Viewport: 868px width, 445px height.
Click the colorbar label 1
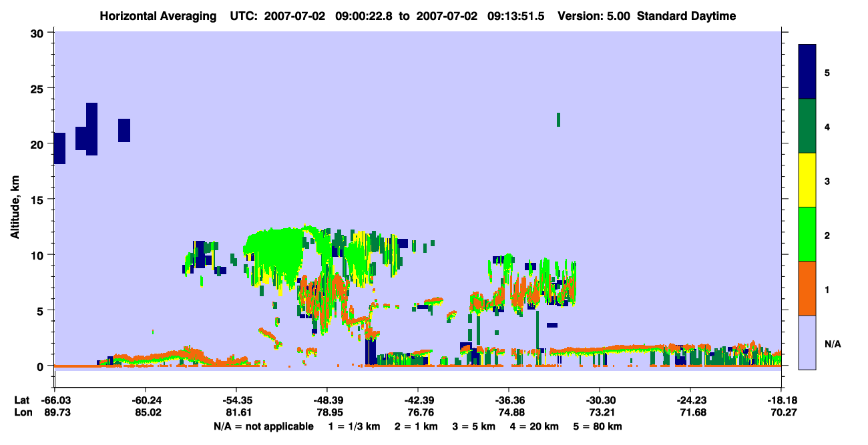click(x=827, y=289)
